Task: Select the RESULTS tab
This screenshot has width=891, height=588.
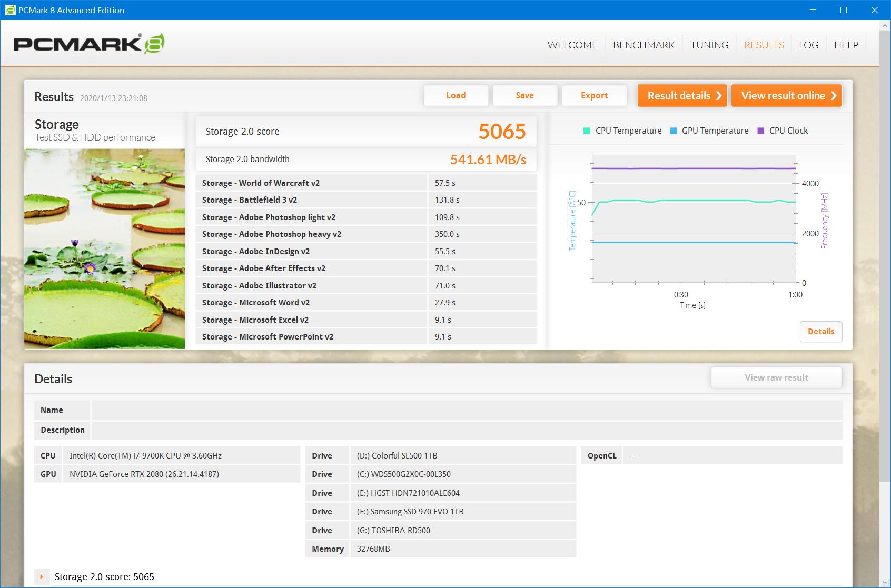Action: click(x=764, y=45)
